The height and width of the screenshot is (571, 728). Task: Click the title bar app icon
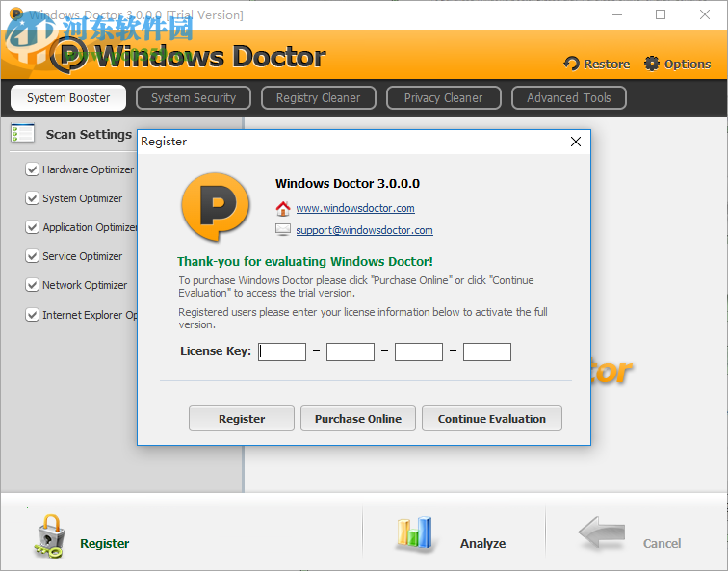tap(16, 13)
